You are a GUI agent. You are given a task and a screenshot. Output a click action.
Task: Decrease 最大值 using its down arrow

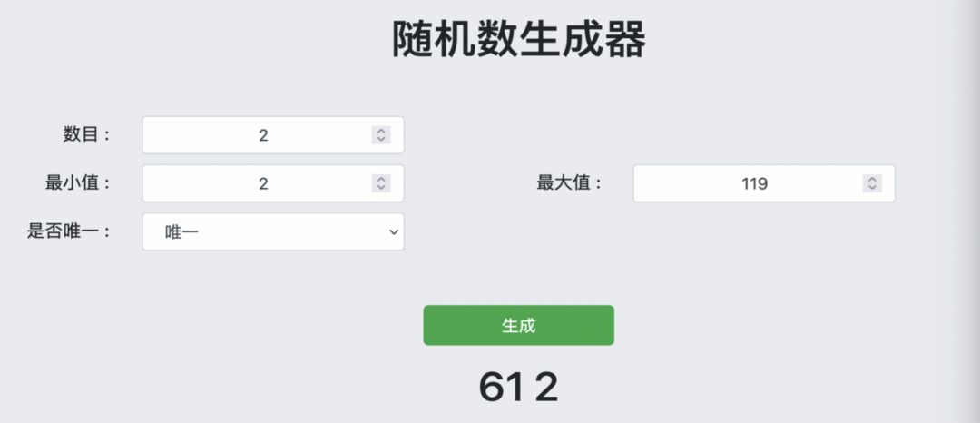[872, 187]
